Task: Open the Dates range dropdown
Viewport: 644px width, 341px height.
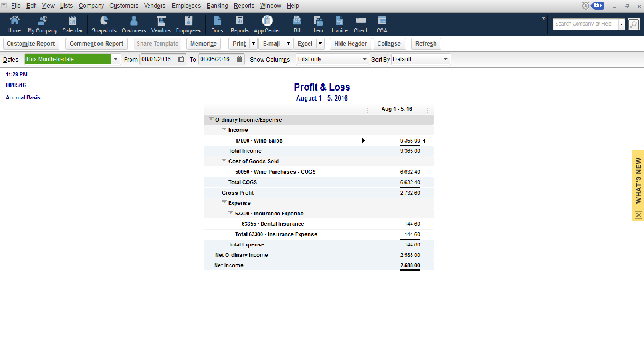Action: (x=115, y=59)
